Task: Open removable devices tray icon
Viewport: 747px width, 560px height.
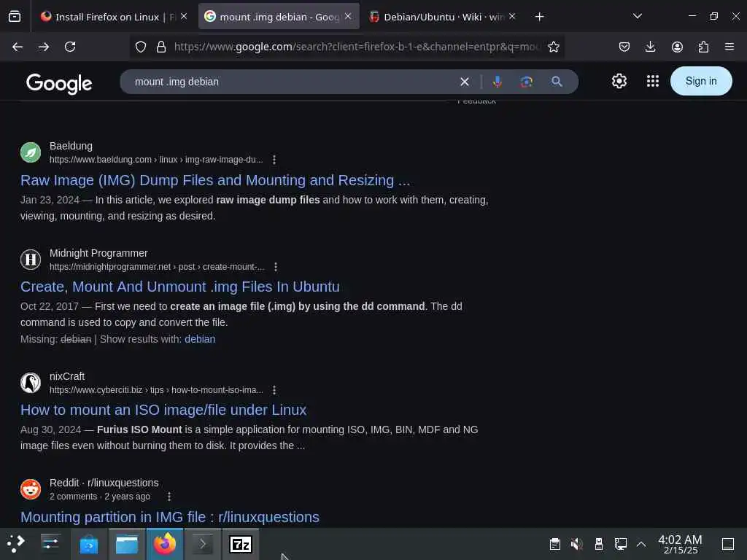Action: pos(599,544)
